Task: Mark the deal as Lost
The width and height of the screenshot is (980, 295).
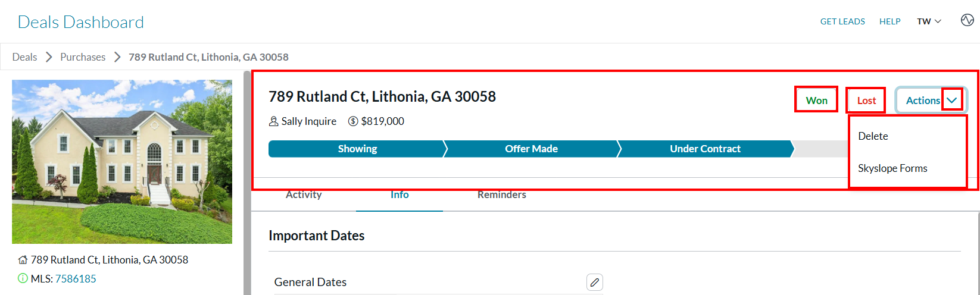Action: click(x=866, y=101)
